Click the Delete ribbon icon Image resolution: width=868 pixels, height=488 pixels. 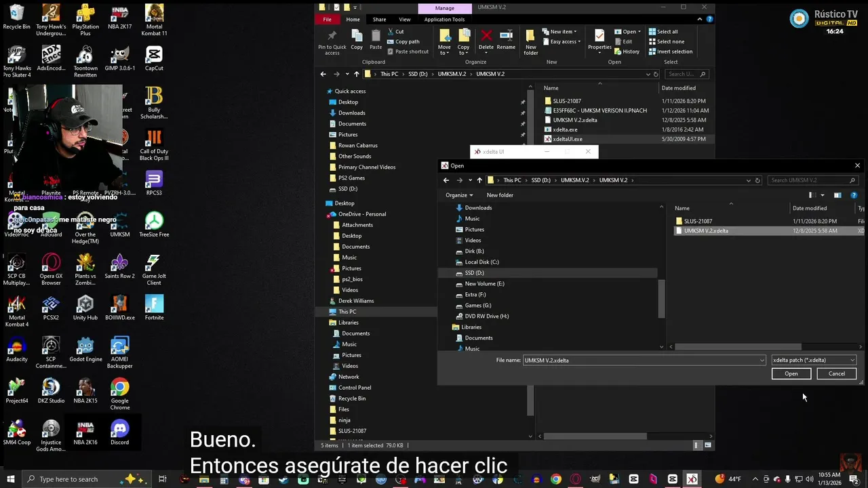[486, 40]
